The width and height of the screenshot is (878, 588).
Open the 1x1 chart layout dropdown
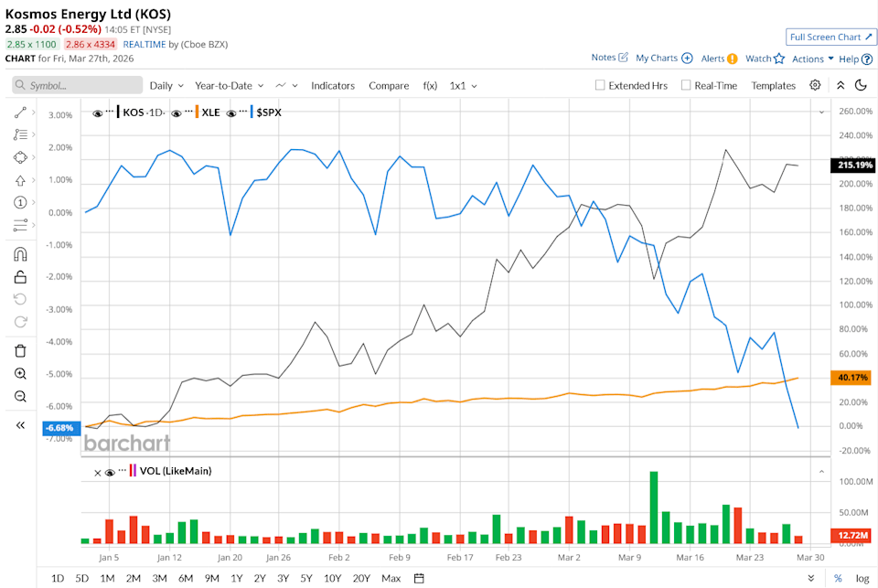(460, 85)
